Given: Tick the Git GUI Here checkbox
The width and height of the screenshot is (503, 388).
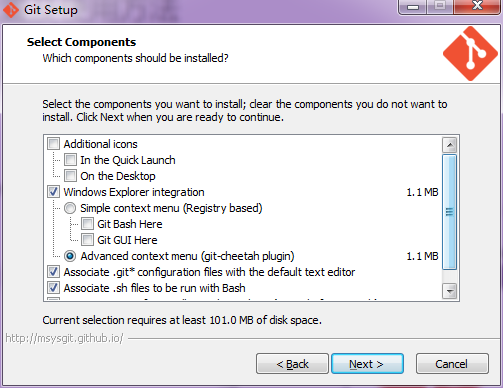Looking at the screenshot, I should (87, 240).
